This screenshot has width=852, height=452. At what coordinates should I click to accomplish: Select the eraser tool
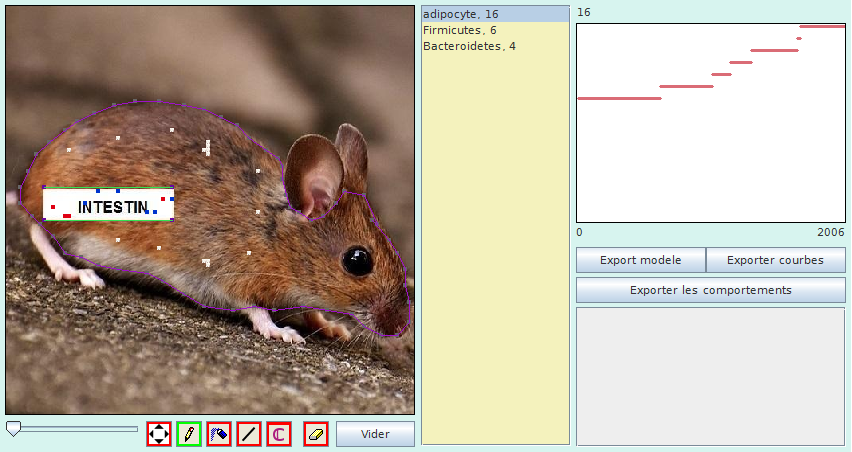(x=315, y=434)
